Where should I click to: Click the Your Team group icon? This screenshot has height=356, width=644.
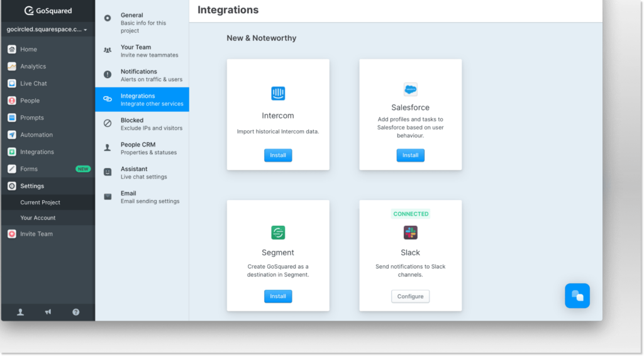[108, 50]
